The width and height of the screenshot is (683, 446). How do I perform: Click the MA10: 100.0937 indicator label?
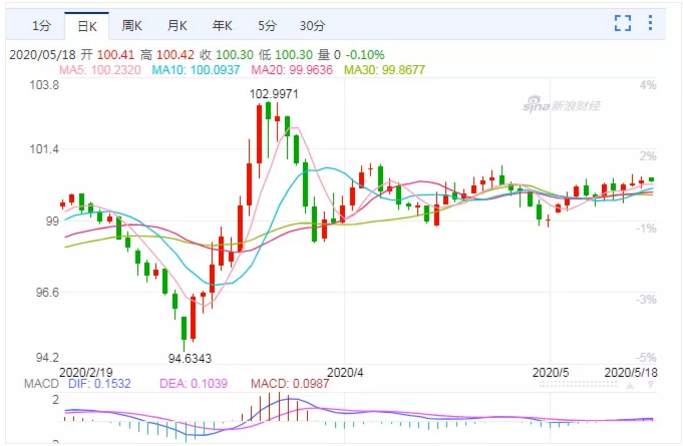[x=196, y=70]
